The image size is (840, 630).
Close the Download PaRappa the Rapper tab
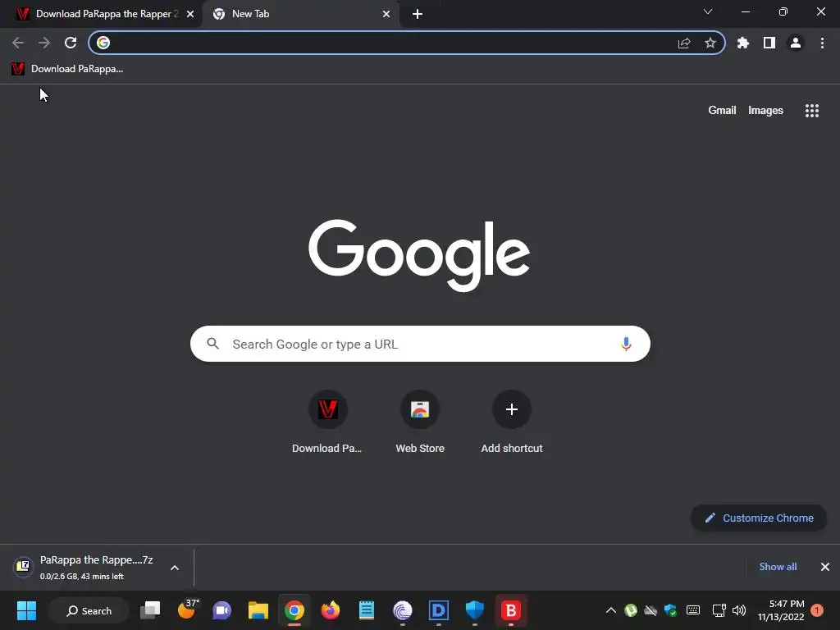point(190,14)
